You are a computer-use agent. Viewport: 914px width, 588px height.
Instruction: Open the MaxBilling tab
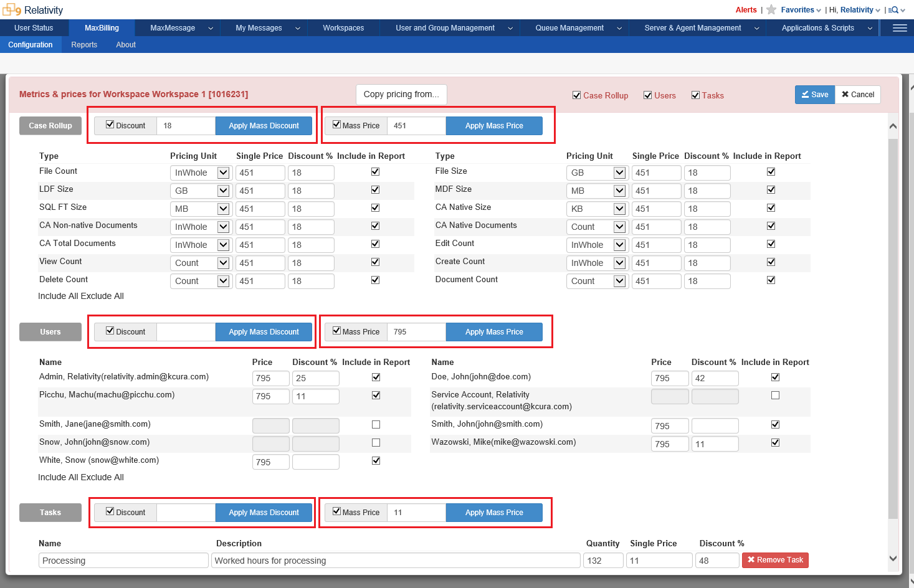click(102, 28)
